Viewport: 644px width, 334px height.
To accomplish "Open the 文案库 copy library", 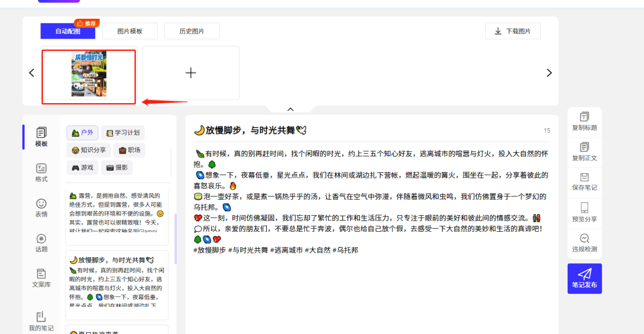I will tap(41, 278).
